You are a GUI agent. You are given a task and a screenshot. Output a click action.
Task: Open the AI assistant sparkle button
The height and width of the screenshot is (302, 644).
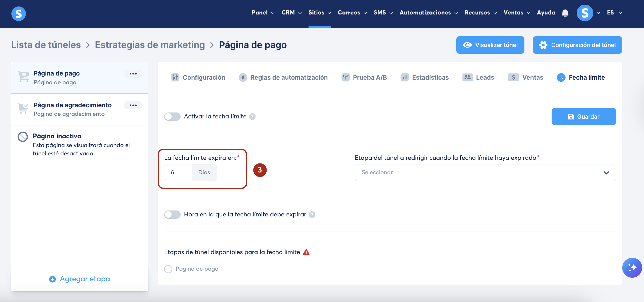coord(632,268)
